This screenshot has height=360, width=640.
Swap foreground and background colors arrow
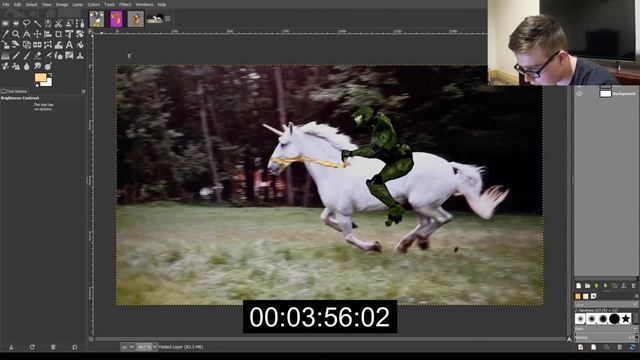click(x=50, y=75)
